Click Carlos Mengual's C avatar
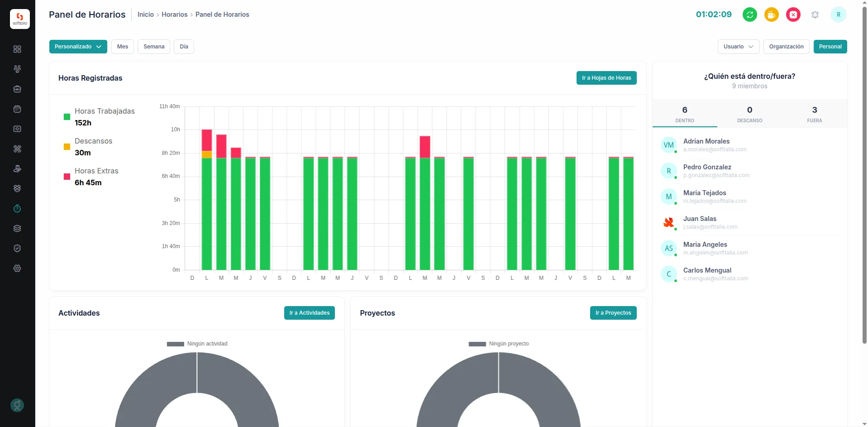The image size is (868, 427). click(669, 274)
